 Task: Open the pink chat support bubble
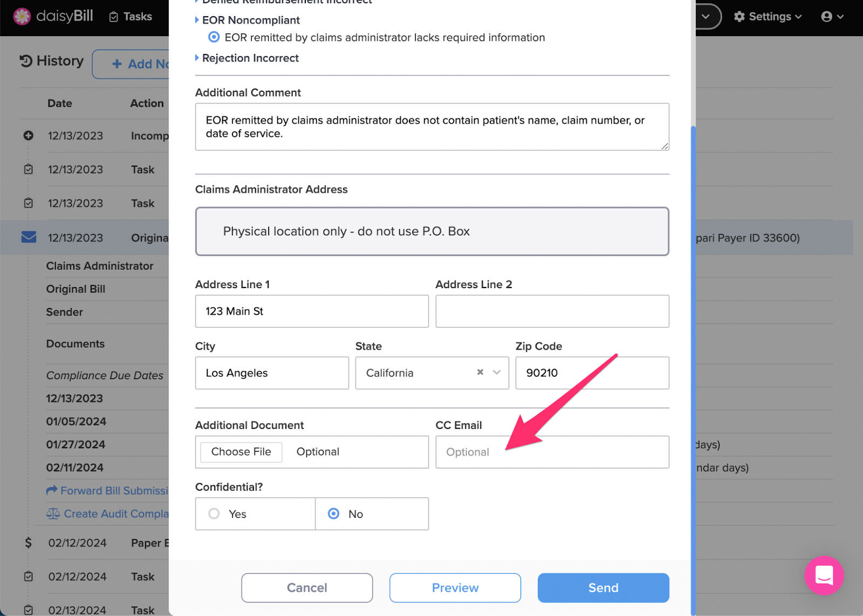coord(824,575)
